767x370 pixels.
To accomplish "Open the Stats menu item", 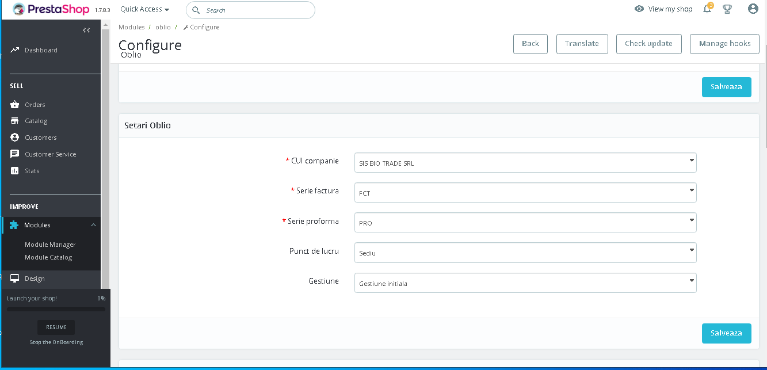I will coord(32,171).
